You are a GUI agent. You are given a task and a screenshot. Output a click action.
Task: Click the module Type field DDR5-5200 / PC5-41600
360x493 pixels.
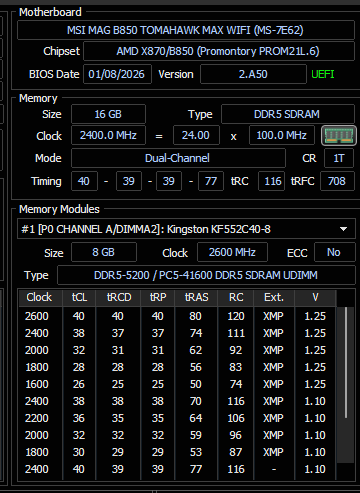pos(206,275)
